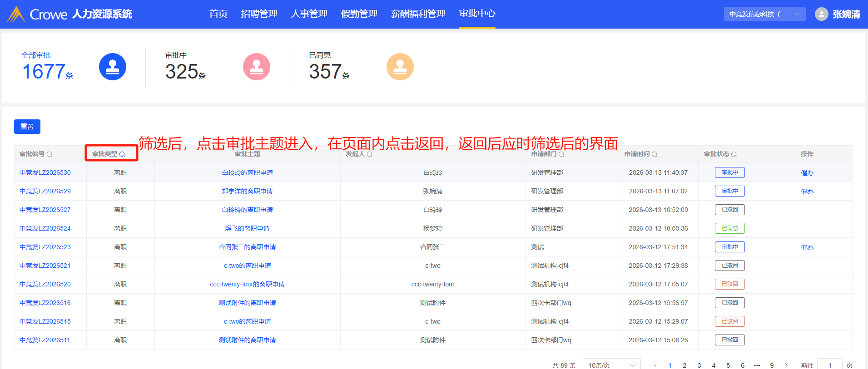868x369 pixels.
Task: Select the 审批中心 menu tab
Action: click(477, 14)
